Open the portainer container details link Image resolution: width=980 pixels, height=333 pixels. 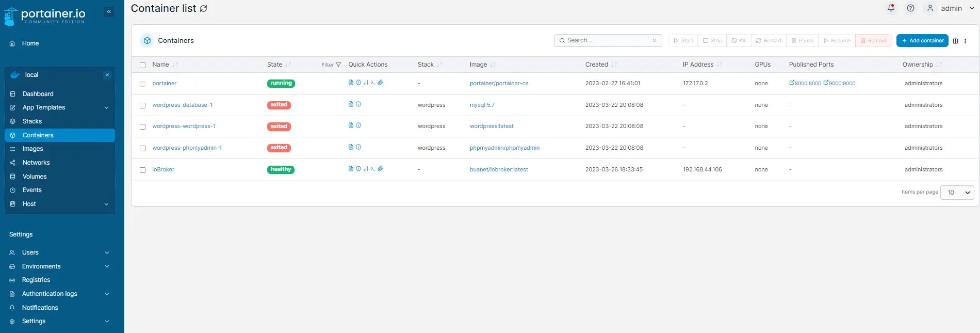(164, 83)
